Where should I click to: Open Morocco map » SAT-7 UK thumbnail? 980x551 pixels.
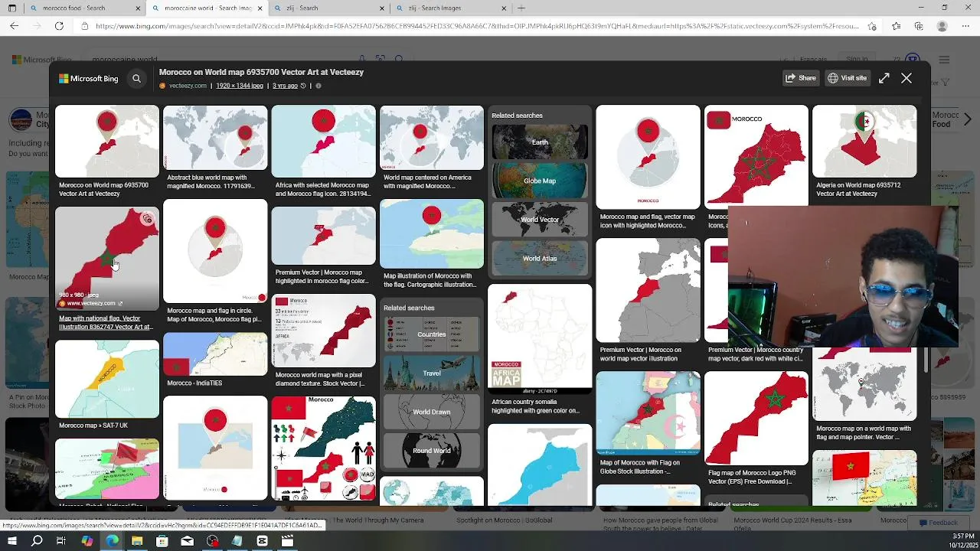[x=107, y=380]
